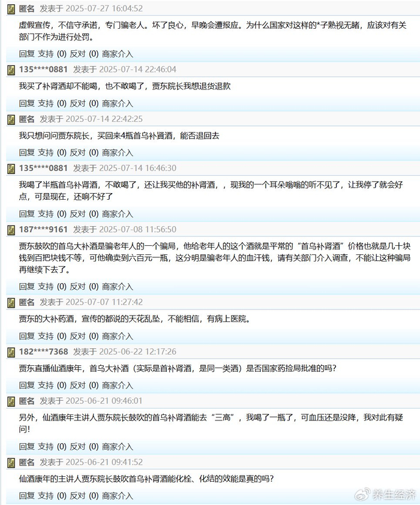Request 商家介入 on 虚假宣传 comment
The height and width of the screenshot is (505, 420).
pyautogui.click(x=118, y=54)
